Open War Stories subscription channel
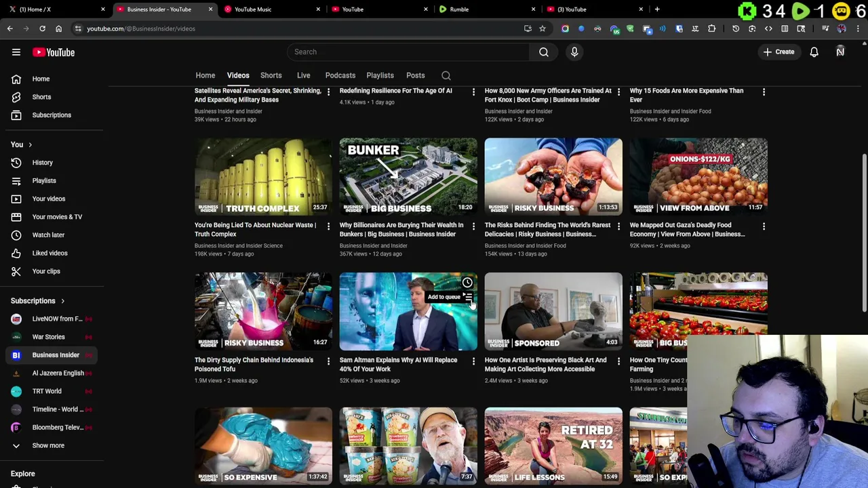868x488 pixels. 52,337
